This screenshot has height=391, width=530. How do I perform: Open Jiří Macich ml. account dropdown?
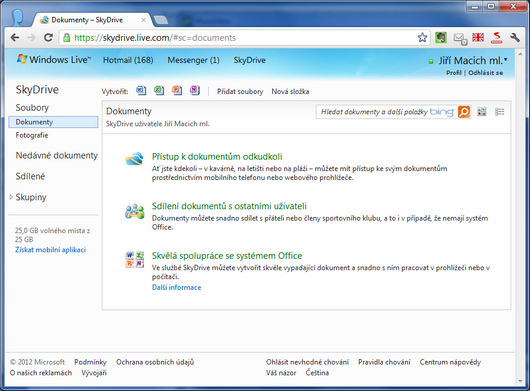point(473,60)
